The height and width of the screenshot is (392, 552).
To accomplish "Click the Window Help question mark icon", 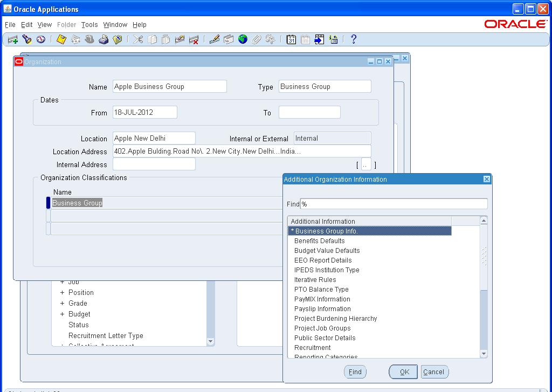I will (355, 39).
